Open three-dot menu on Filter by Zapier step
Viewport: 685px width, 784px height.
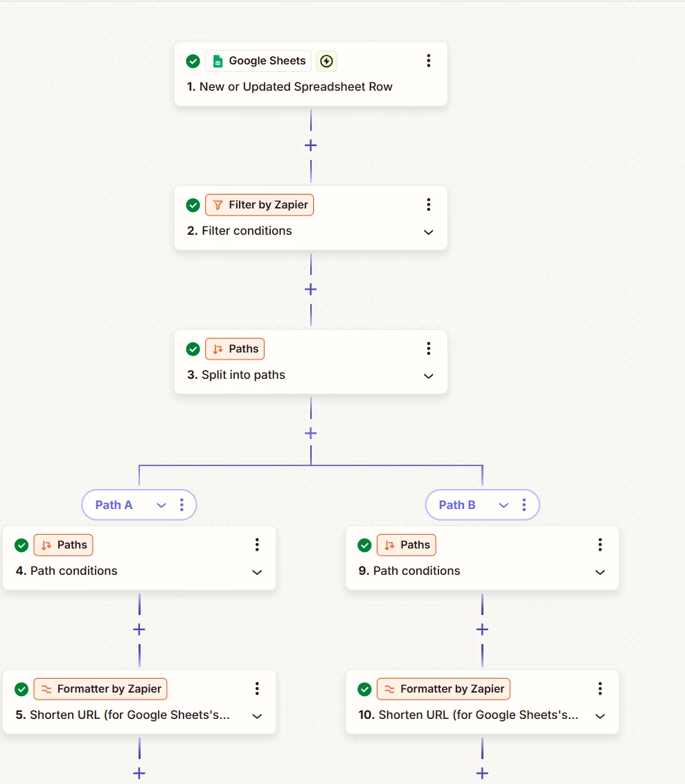429,204
